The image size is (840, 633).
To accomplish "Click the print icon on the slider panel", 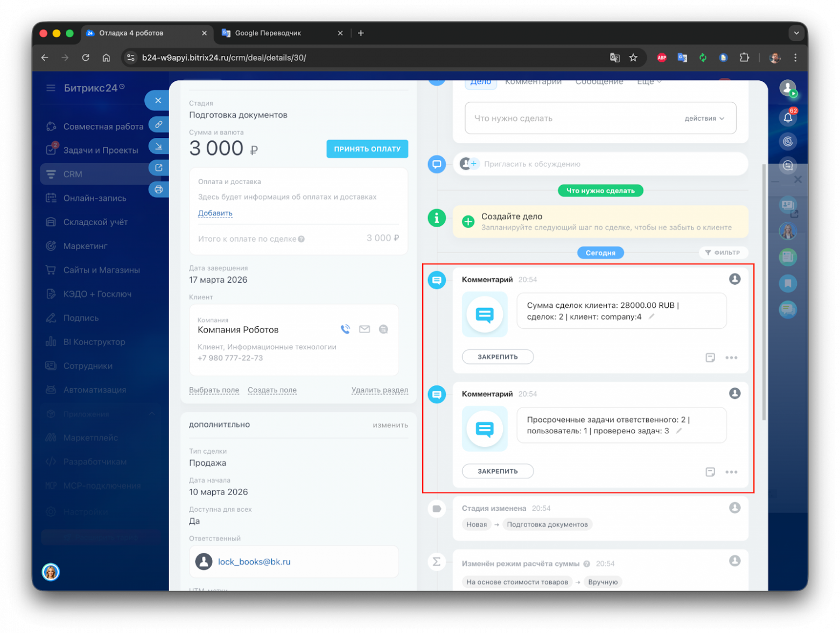I will [158, 189].
